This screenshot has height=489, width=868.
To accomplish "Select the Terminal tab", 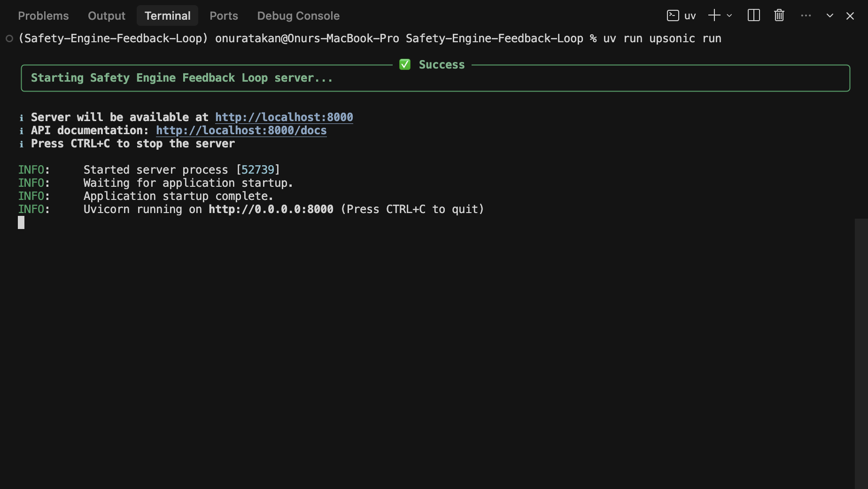I will click(x=167, y=16).
